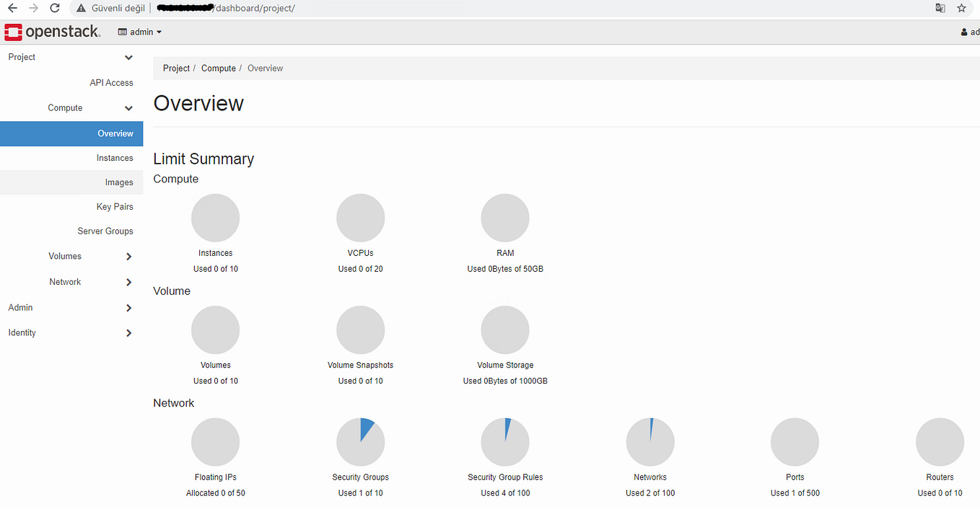Click the Limit Summary heading
Screen dimensions: 980x509
click(x=204, y=159)
